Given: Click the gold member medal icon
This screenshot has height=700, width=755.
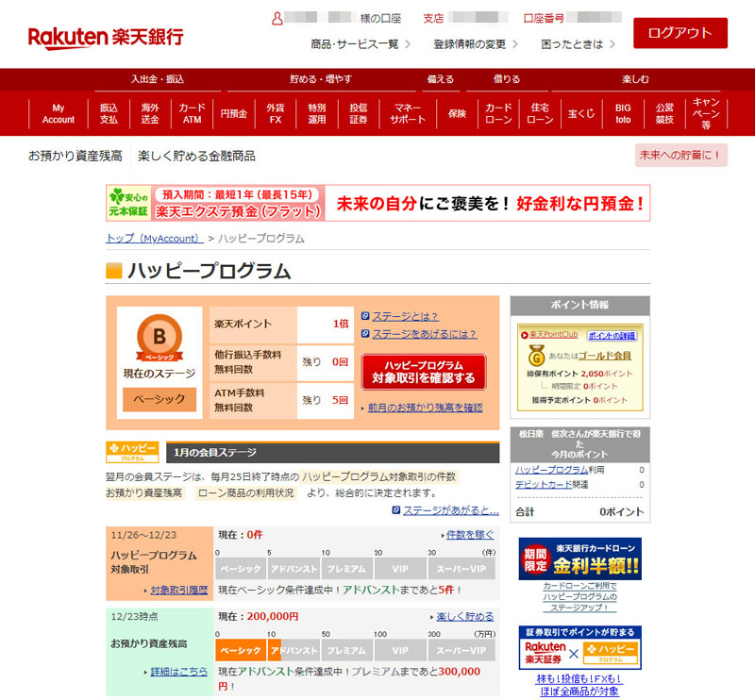Looking at the screenshot, I should [536, 358].
